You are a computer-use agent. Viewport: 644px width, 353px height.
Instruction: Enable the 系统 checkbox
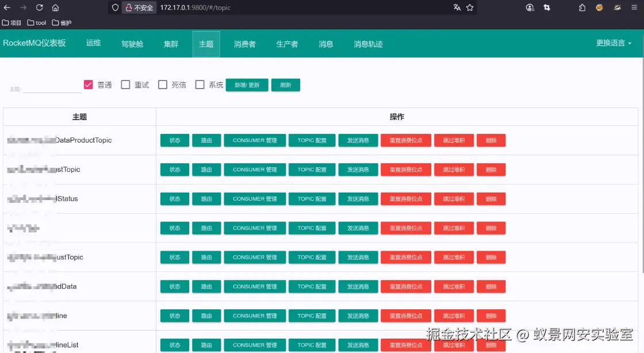click(200, 85)
